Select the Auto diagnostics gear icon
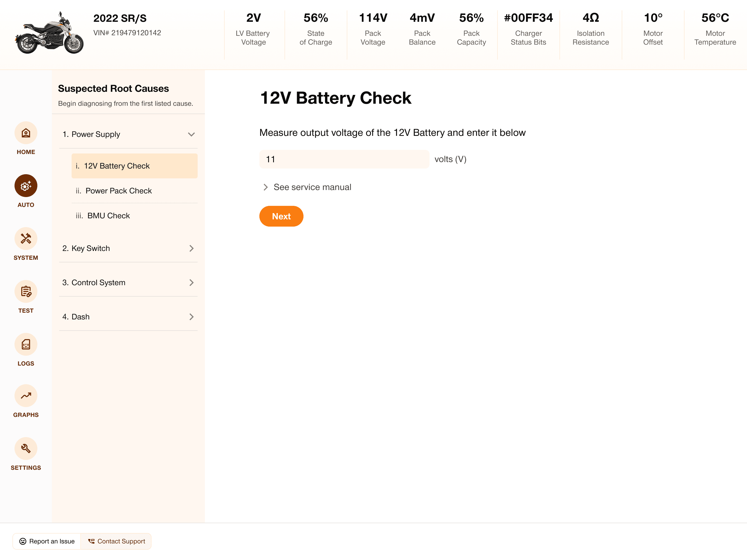Image resolution: width=747 pixels, height=560 pixels. 26,186
